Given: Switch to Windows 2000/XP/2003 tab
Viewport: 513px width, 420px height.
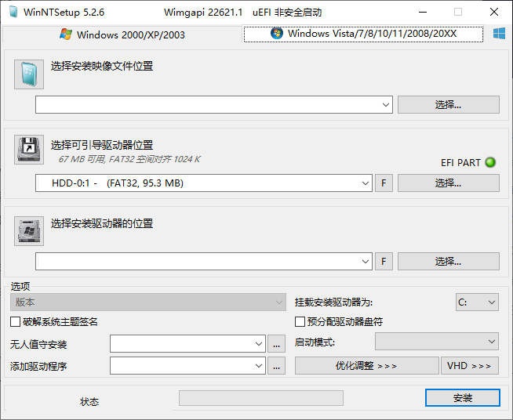Looking at the screenshot, I should (x=122, y=34).
